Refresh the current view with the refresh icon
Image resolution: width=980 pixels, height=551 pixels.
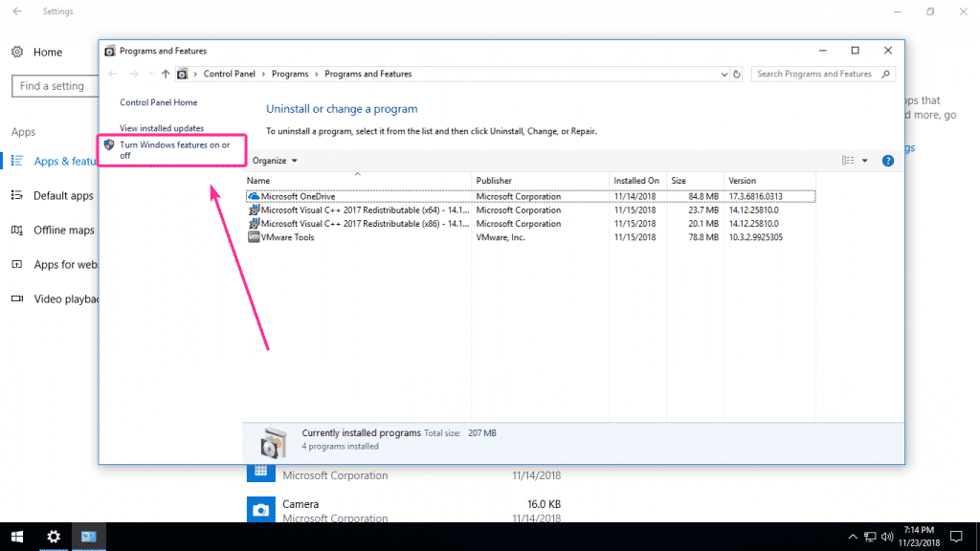[x=736, y=73]
